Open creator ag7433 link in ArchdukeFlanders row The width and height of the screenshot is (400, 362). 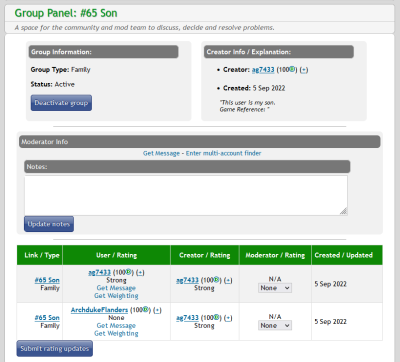point(187,318)
